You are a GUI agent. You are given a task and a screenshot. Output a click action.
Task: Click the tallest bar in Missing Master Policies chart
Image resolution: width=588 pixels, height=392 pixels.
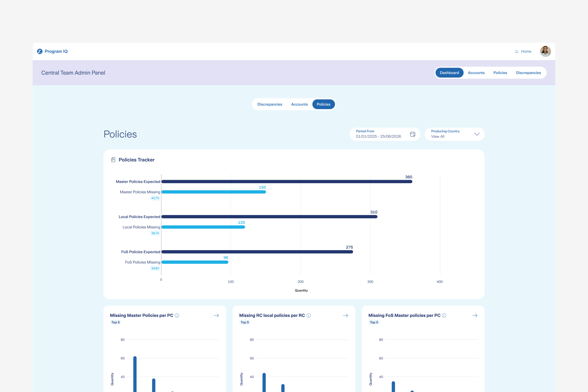135,374
